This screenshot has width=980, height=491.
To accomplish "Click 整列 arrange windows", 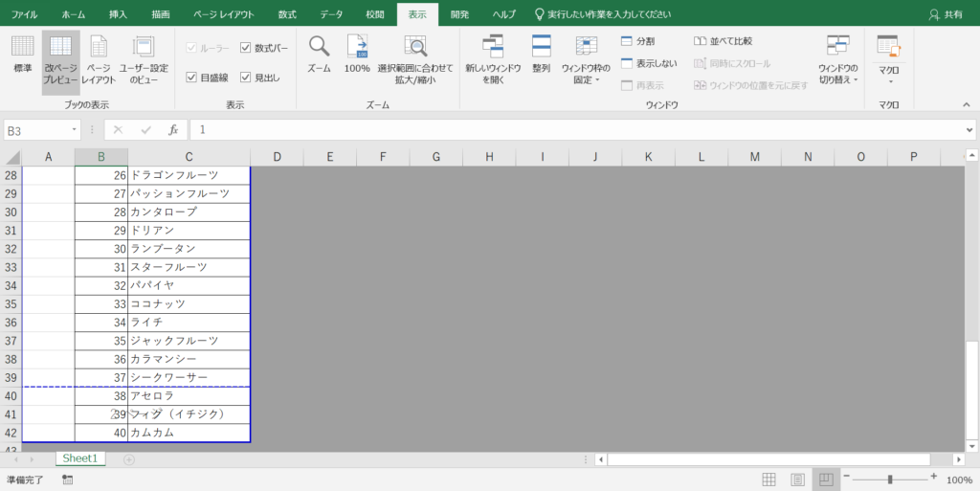I will pyautogui.click(x=542, y=55).
